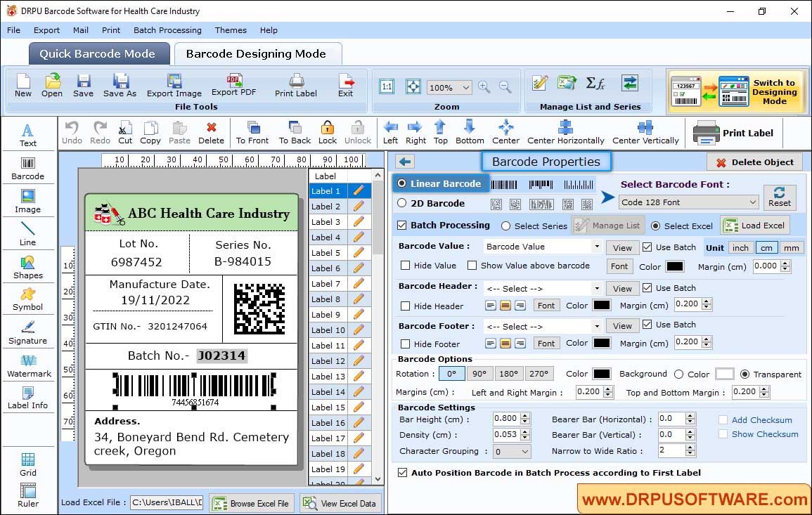Select the Symbol tool
This screenshot has width=812, height=515.
click(x=28, y=300)
